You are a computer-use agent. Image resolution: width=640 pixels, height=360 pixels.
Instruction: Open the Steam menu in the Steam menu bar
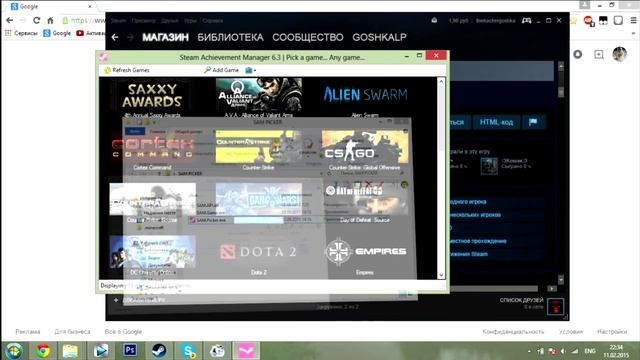118,20
